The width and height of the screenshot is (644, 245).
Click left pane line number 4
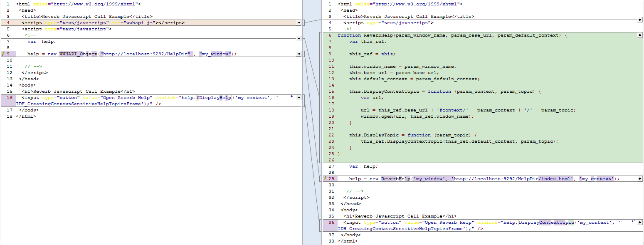click(8, 23)
